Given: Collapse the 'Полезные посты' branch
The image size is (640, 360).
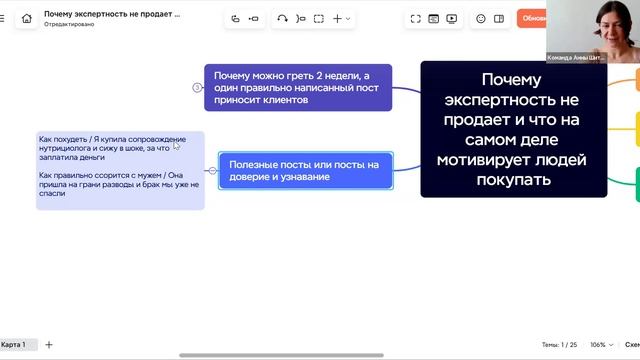Looking at the screenshot, I should (212, 171).
